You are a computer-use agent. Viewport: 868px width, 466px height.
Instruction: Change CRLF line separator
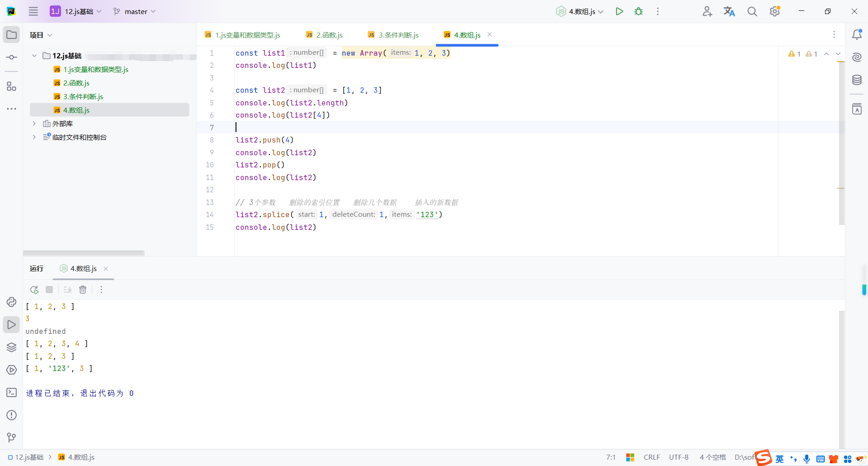(x=651, y=457)
